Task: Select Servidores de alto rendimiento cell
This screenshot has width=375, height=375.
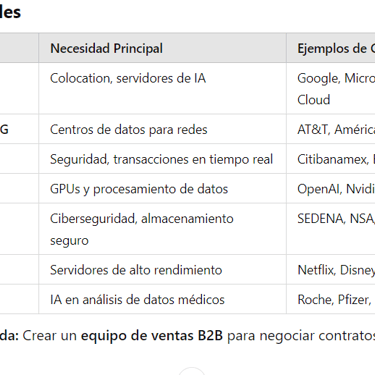Action: coord(162,270)
